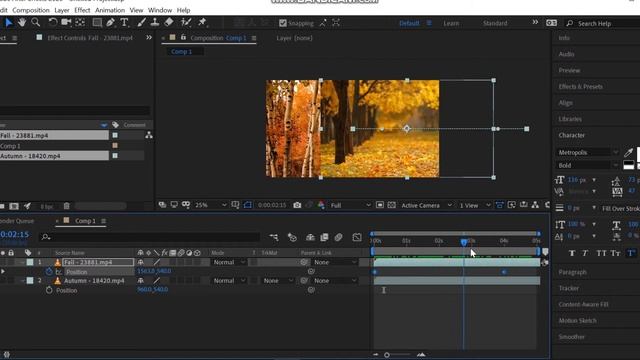This screenshot has width=640, height=360.
Task: Click the Frame Blending icon in timeline
Action: coord(324,237)
